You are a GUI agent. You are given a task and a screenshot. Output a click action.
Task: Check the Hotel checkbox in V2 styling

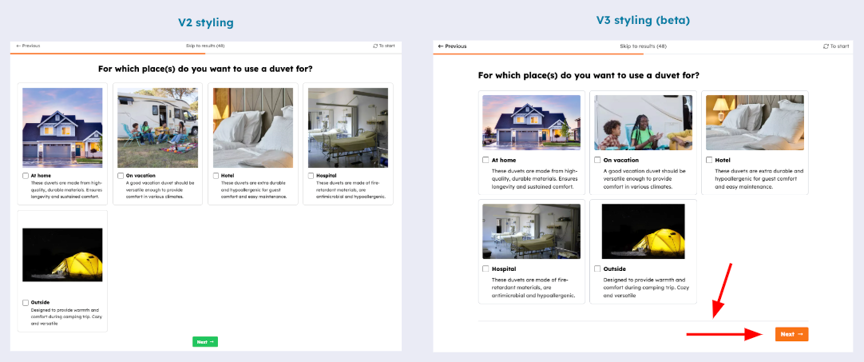coord(216,176)
